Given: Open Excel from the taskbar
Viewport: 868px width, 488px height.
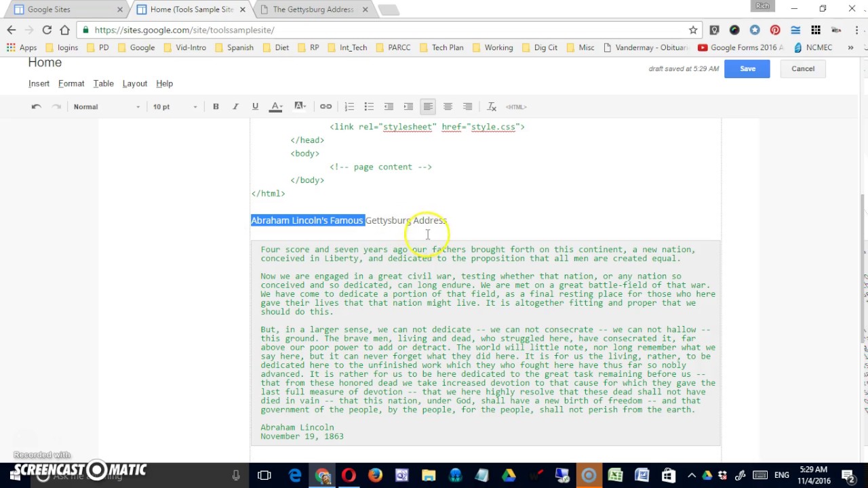Looking at the screenshot, I should pos(615,476).
